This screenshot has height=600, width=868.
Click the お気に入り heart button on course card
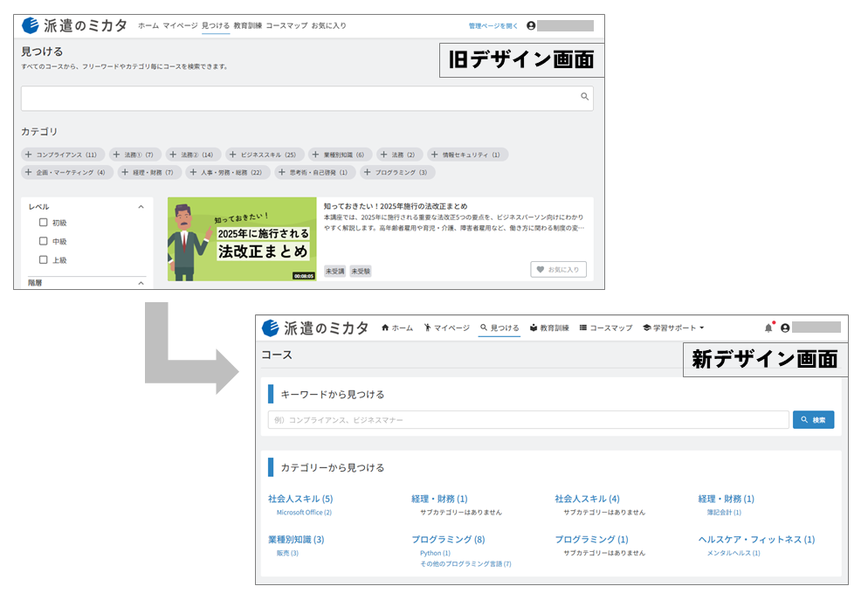pyautogui.click(x=558, y=270)
